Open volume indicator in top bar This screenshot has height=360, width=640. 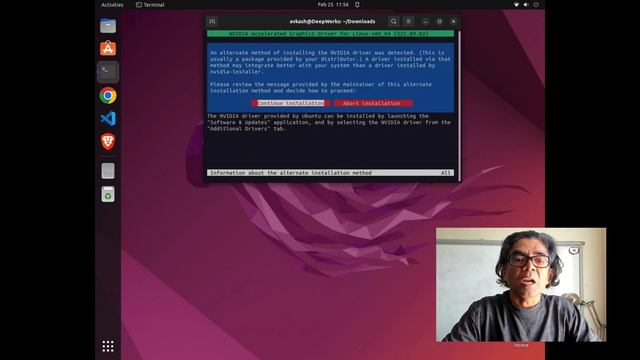coord(526,5)
